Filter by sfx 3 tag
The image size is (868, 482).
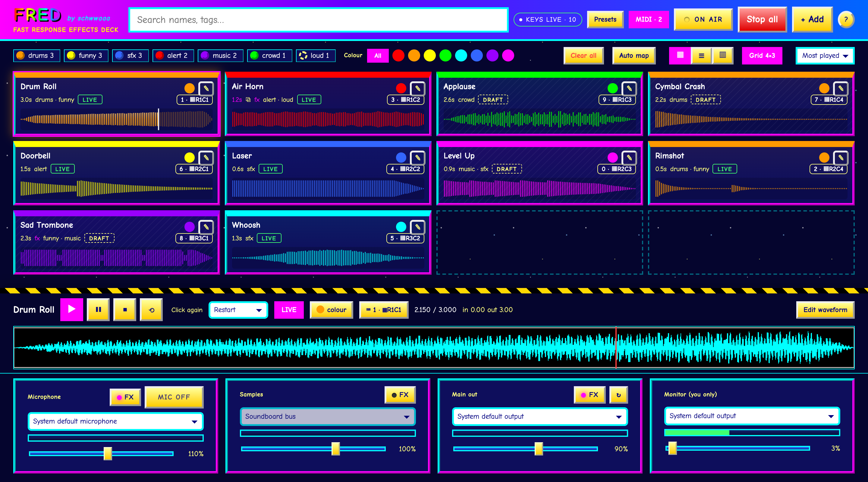[131, 55]
